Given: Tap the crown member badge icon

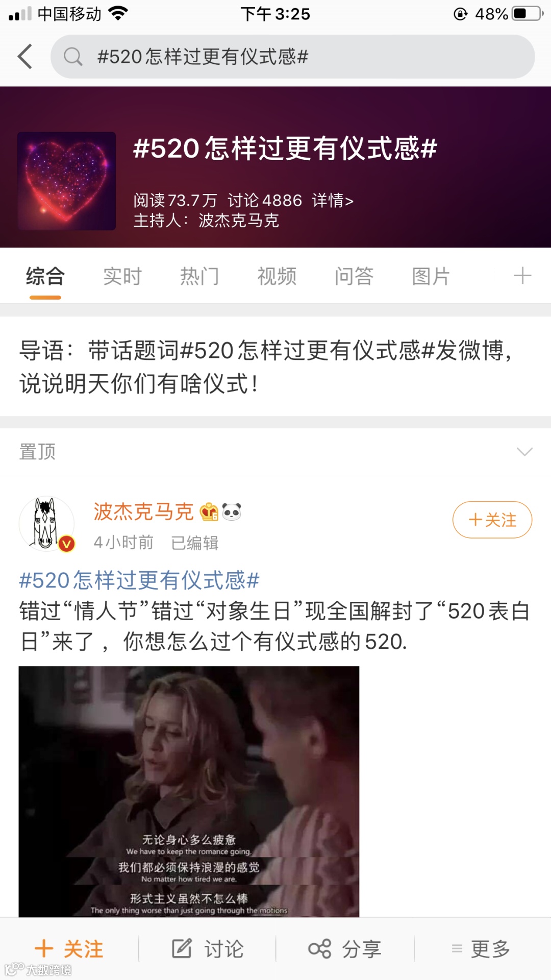Looking at the screenshot, I should click(x=209, y=511).
